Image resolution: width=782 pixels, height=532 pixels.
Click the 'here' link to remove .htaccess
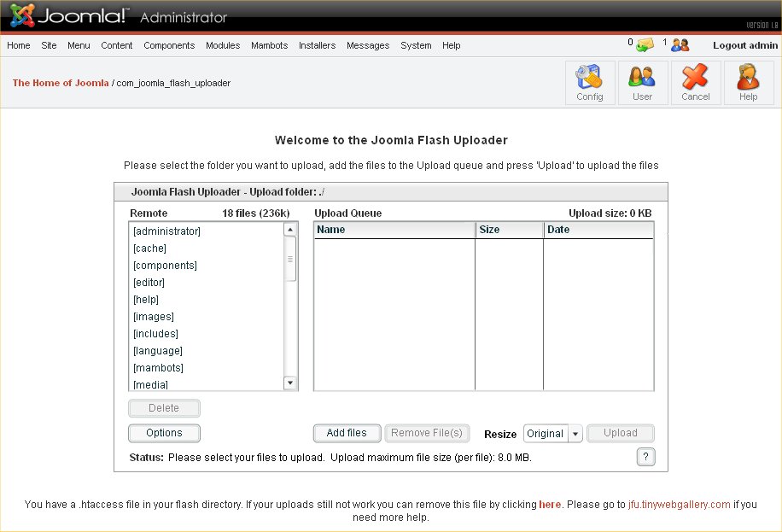[550, 505]
